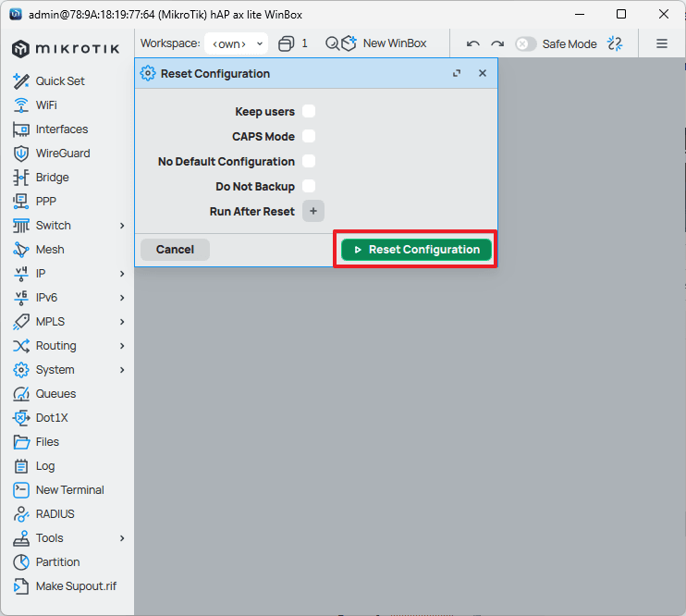Open the Files menu item
686x616 pixels.
click(x=47, y=442)
